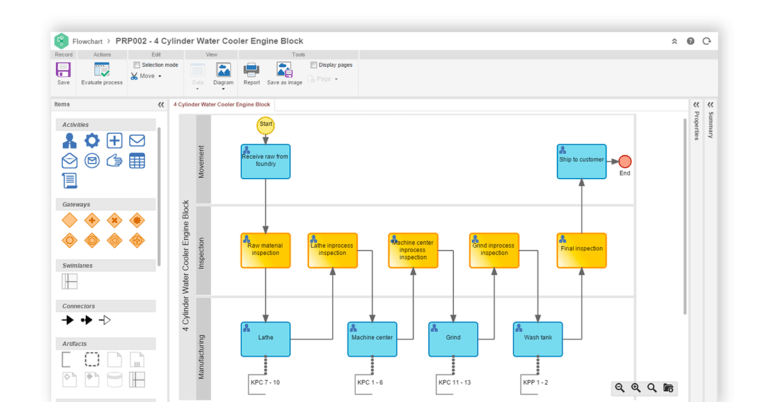768x402 pixels.
Task: Open the Report print tool
Action: (x=251, y=70)
